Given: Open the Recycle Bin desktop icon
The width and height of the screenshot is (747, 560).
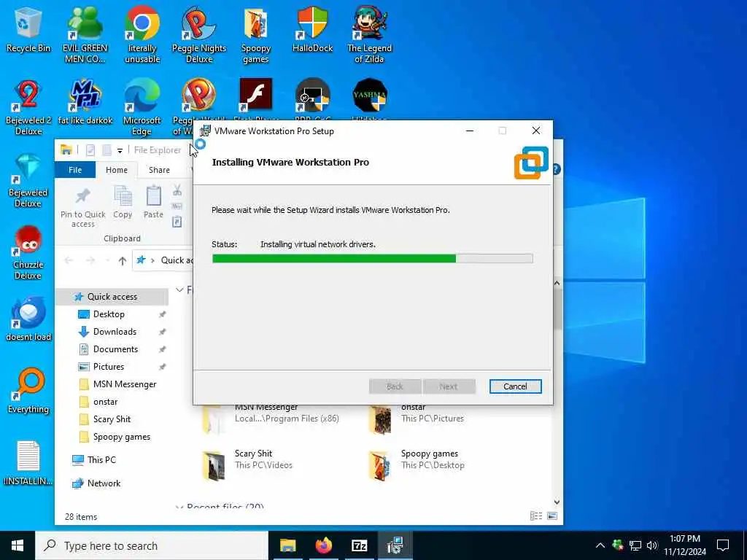Looking at the screenshot, I should 28,29.
